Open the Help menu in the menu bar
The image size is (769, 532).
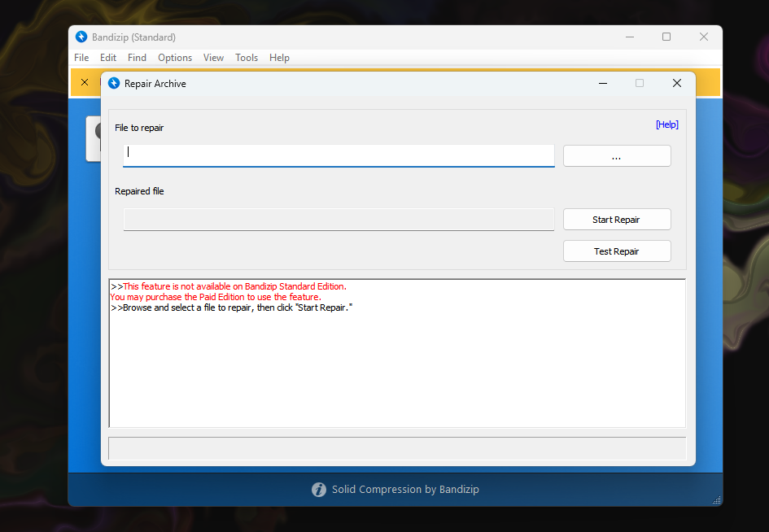tap(279, 58)
